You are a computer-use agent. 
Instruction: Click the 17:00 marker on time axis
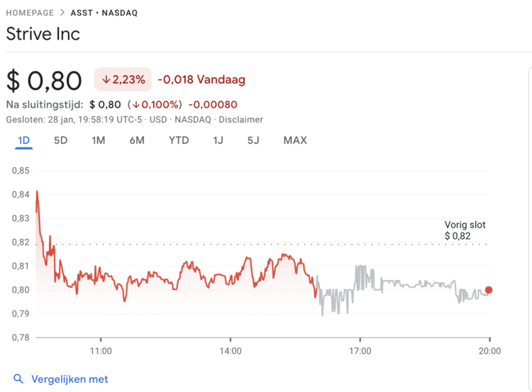tap(360, 350)
